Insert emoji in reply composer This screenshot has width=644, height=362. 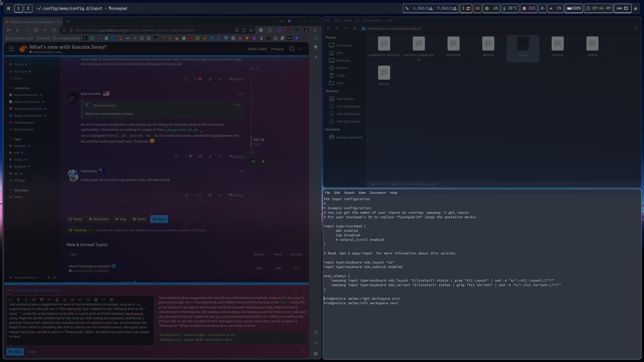pyautogui.click(x=88, y=300)
